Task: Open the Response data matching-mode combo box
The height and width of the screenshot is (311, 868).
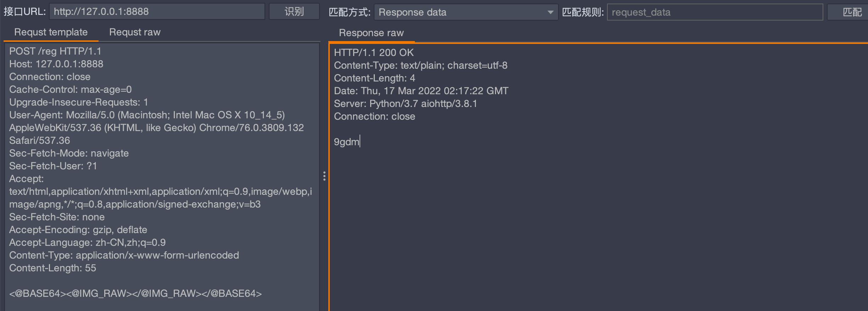Action: tap(461, 12)
